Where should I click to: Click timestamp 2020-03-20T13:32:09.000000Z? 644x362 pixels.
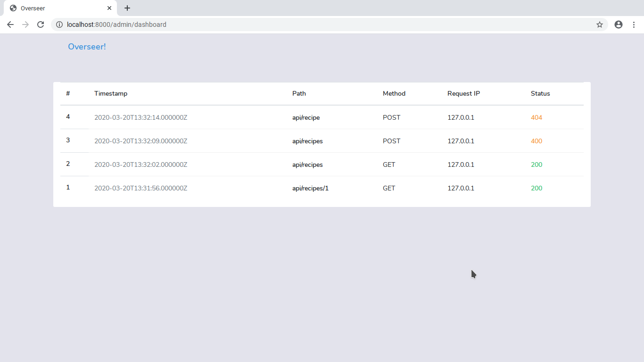point(140,141)
